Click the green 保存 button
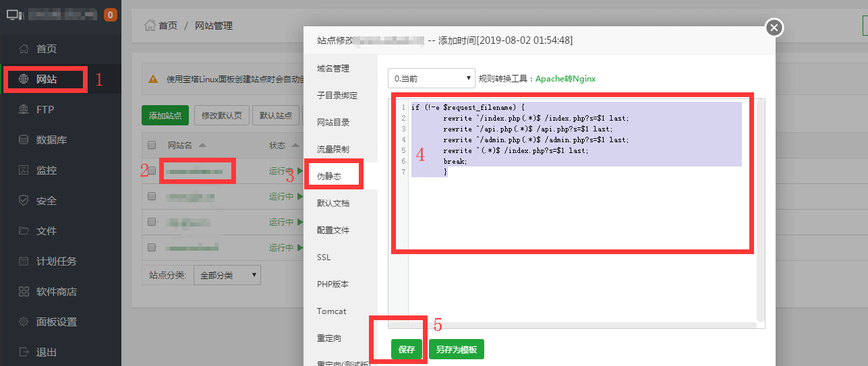 [407, 349]
